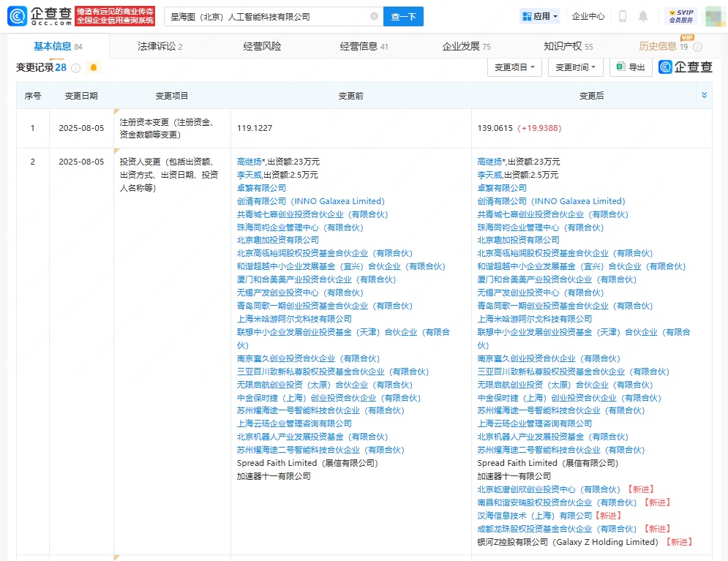Image resolution: width=728 pixels, height=561 pixels.
Task: Switch to 企业发展 tab
Action: pos(466,46)
